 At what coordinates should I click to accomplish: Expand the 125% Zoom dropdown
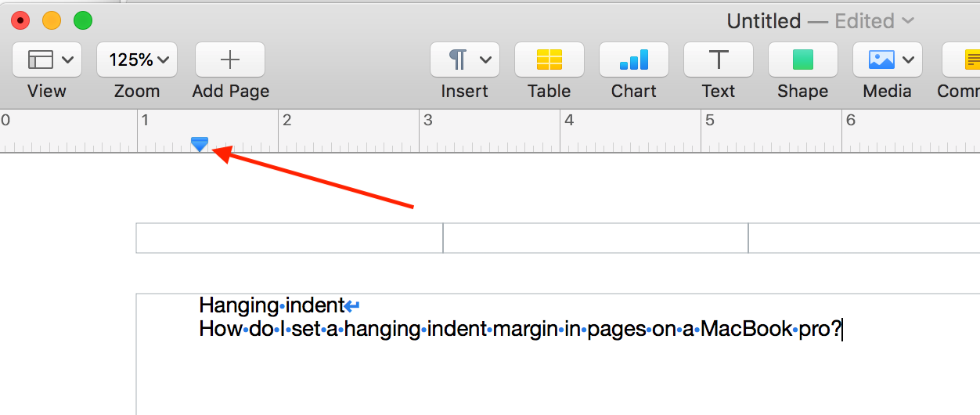[137, 60]
